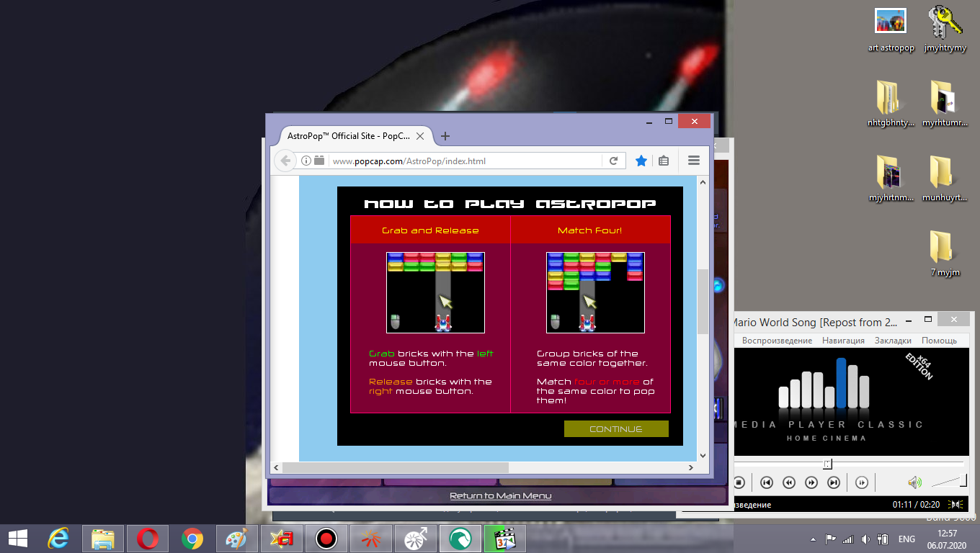The width and height of the screenshot is (980, 553).
Task: Open the Воспроизведение menu in Media Player Classic
Action: (x=777, y=341)
